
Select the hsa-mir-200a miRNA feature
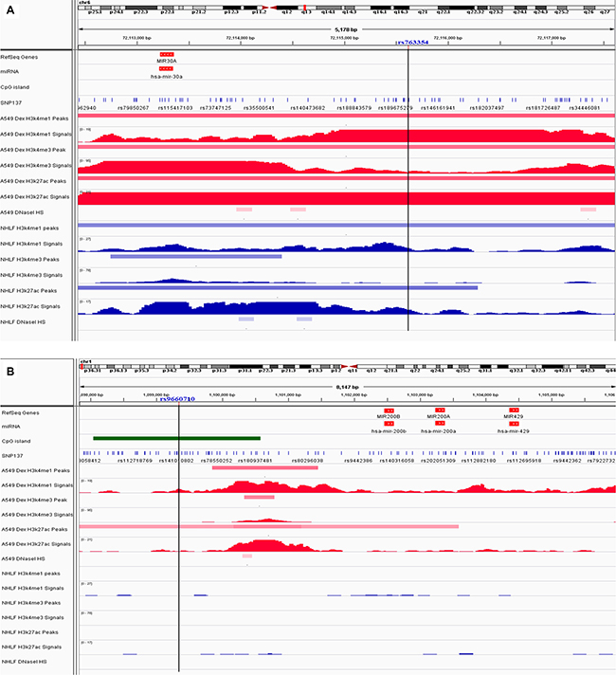point(439,424)
